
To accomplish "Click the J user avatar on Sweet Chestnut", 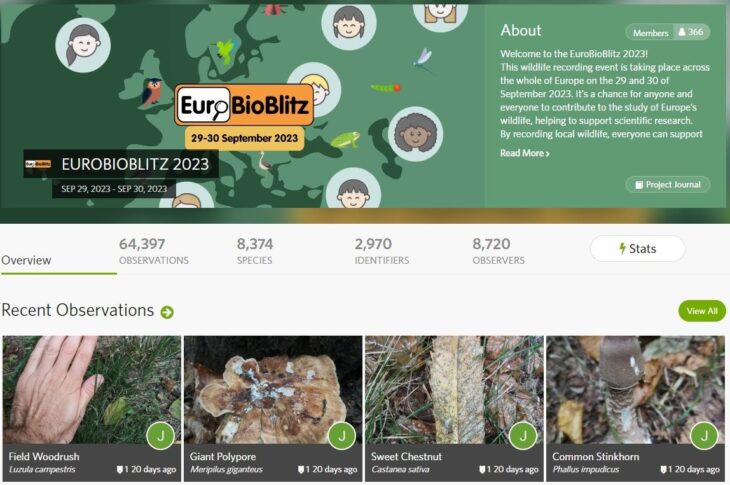I will pyautogui.click(x=523, y=436).
